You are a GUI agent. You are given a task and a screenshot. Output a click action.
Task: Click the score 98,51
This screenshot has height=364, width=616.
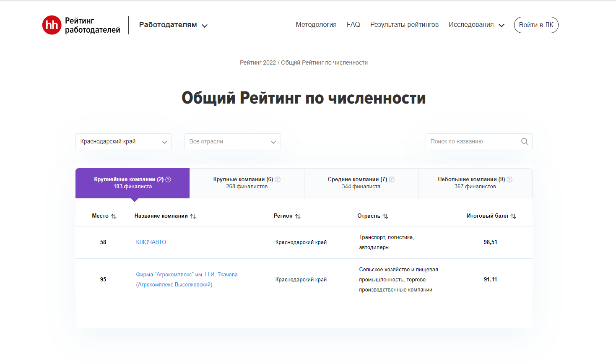490,242
